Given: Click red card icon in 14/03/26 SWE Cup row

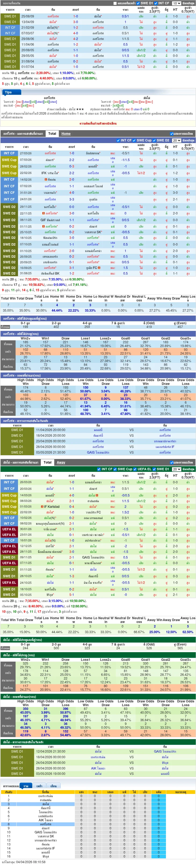Looking at the screenshot, I should (97, 495).
